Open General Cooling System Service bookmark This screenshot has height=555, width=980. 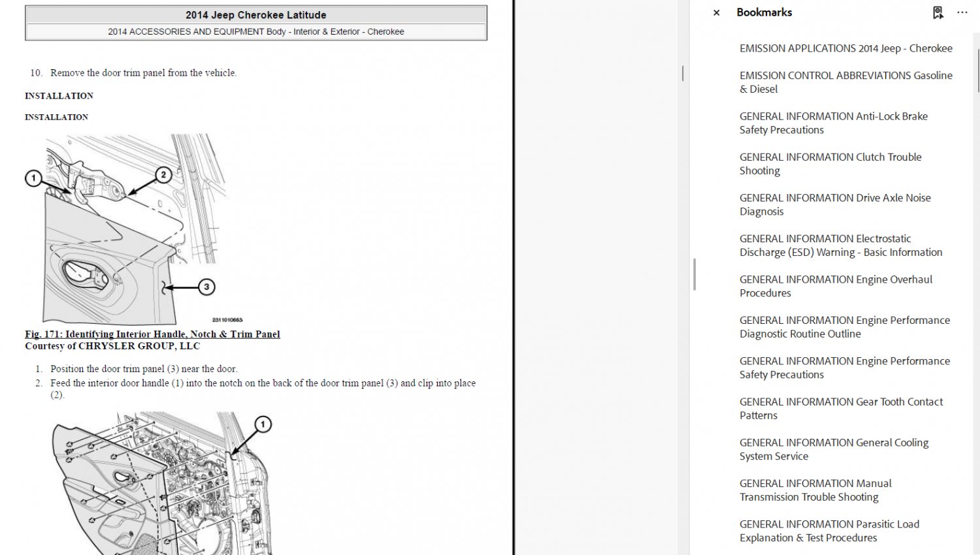pos(834,449)
